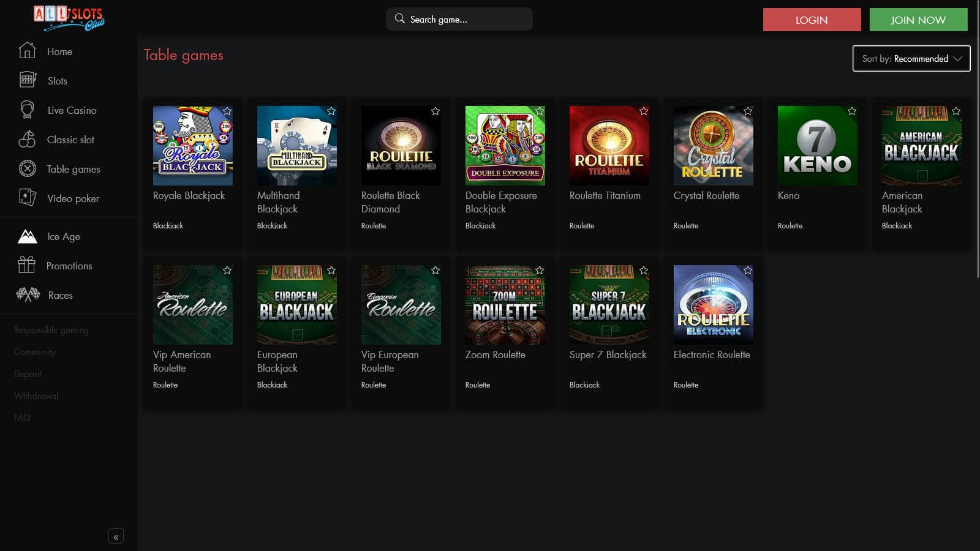The height and width of the screenshot is (551, 980).
Task: Go to Home in sidebar menu
Action: point(59,51)
